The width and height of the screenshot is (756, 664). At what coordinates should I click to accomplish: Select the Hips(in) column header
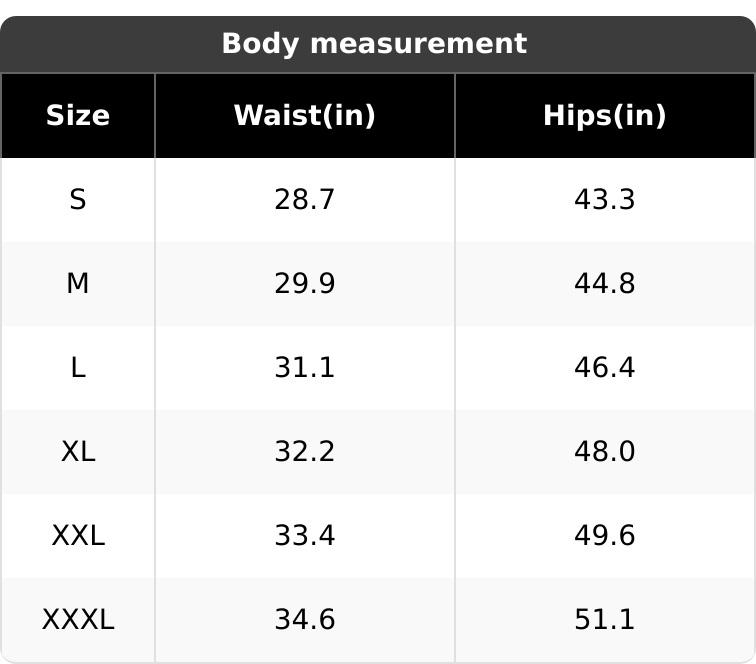(x=605, y=116)
